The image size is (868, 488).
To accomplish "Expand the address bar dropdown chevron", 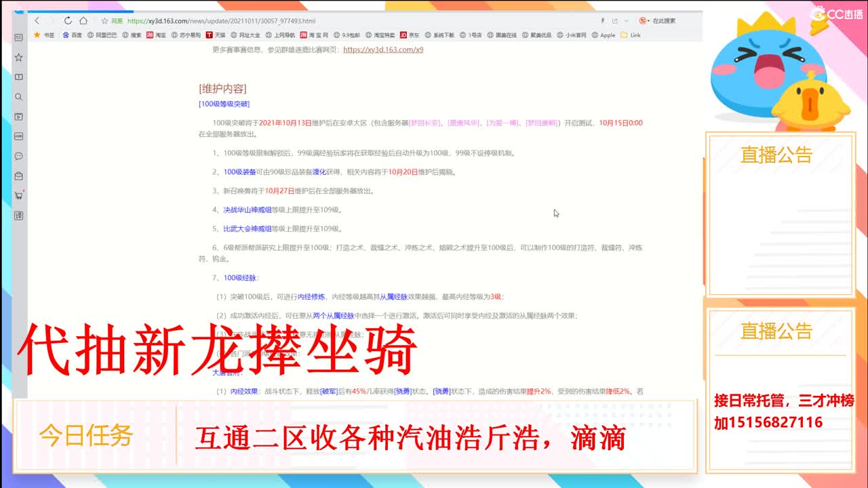I will [626, 21].
